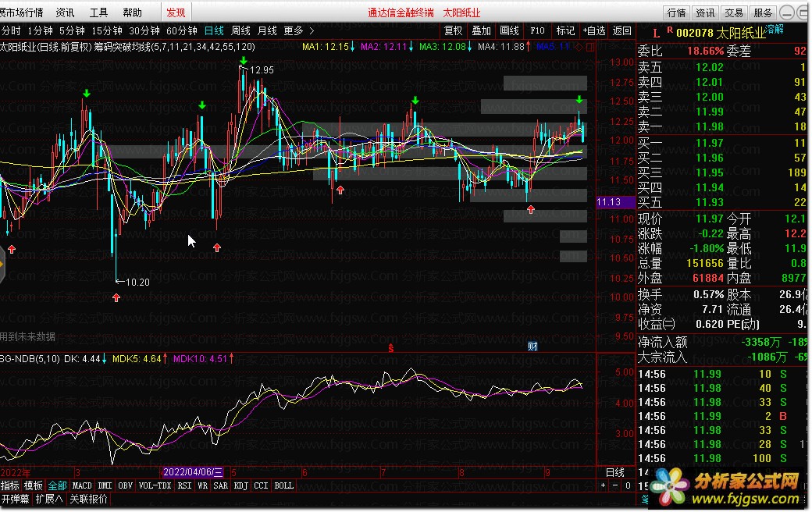This screenshot has width=812, height=512.
Task: Click the 指标 tab at bottom
Action: [10, 485]
